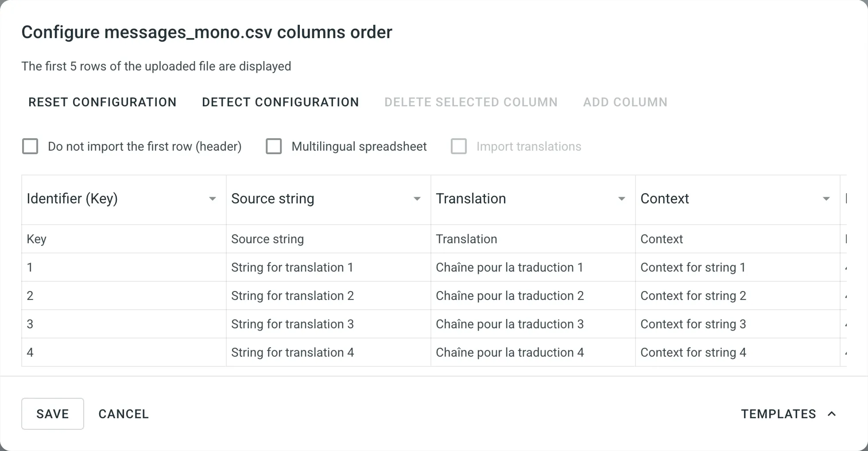Save the column configuration
Viewport: 868px width, 451px height.
[x=53, y=414]
